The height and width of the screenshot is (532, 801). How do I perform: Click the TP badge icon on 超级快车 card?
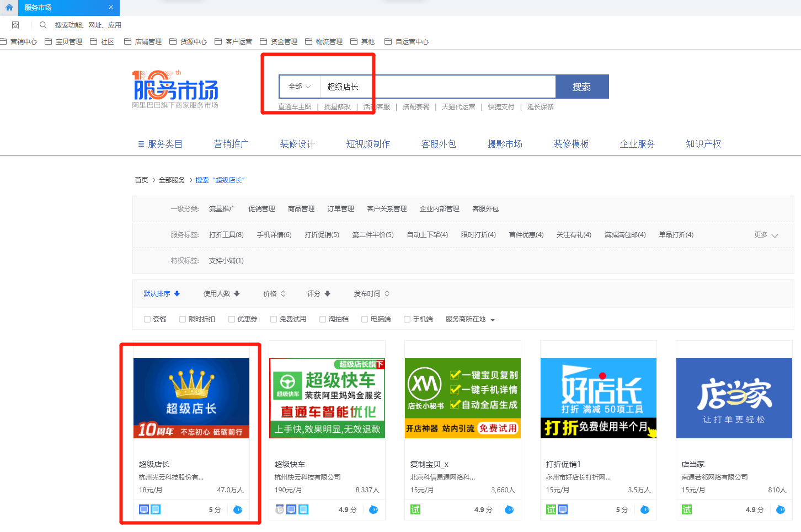coord(280,509)
